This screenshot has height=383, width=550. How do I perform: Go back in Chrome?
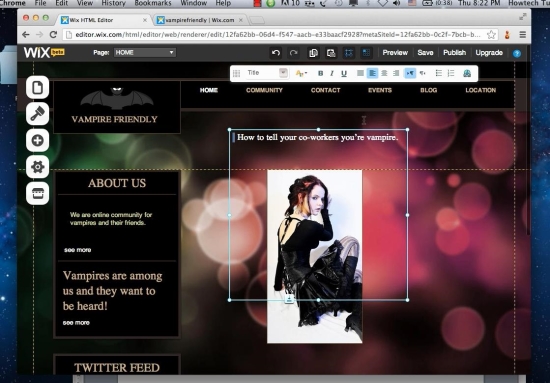25,34
